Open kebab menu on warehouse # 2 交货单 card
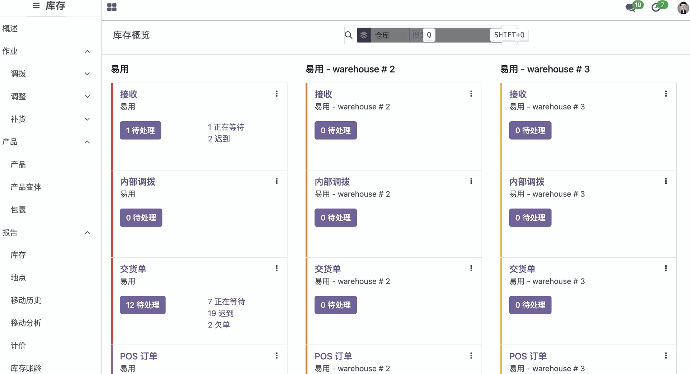The width and height of the screenshot is (690, 374). click(x=471, y=268)
